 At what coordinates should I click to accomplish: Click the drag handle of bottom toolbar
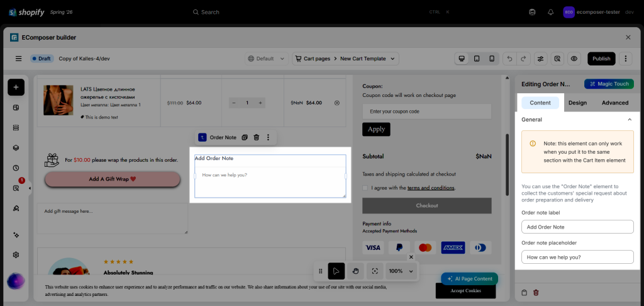[x=321, y=271]
